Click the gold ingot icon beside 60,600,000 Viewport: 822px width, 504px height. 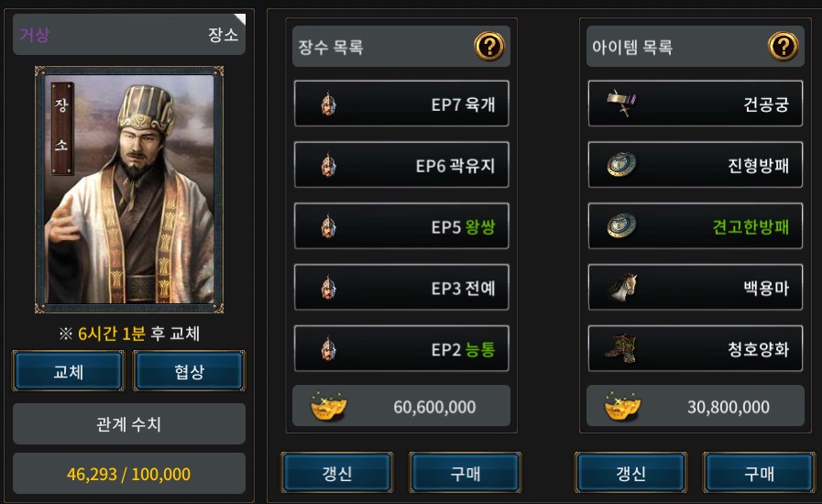point(328,406)
